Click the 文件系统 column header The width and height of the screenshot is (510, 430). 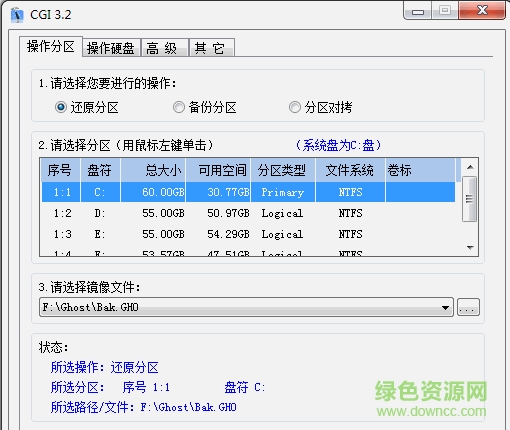pyautogui.click(x=350, y=170)
